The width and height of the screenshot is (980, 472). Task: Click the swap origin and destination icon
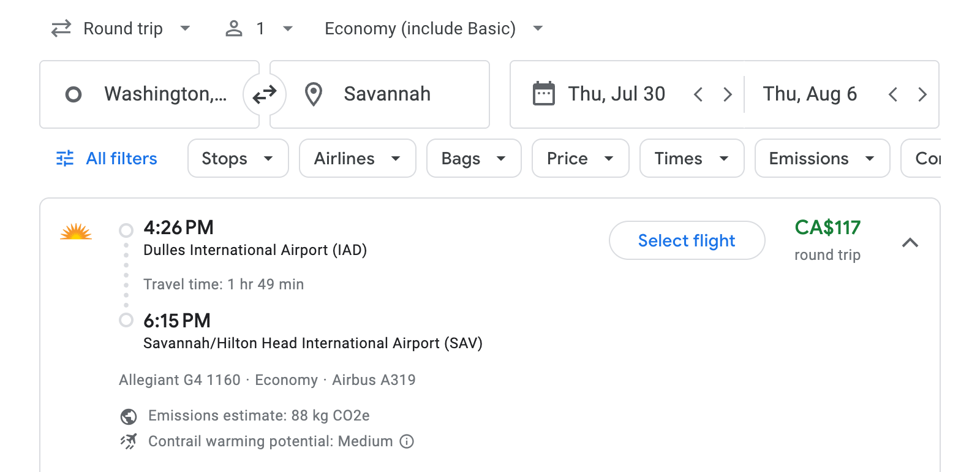pyautogui.click(x=264, y=94)
